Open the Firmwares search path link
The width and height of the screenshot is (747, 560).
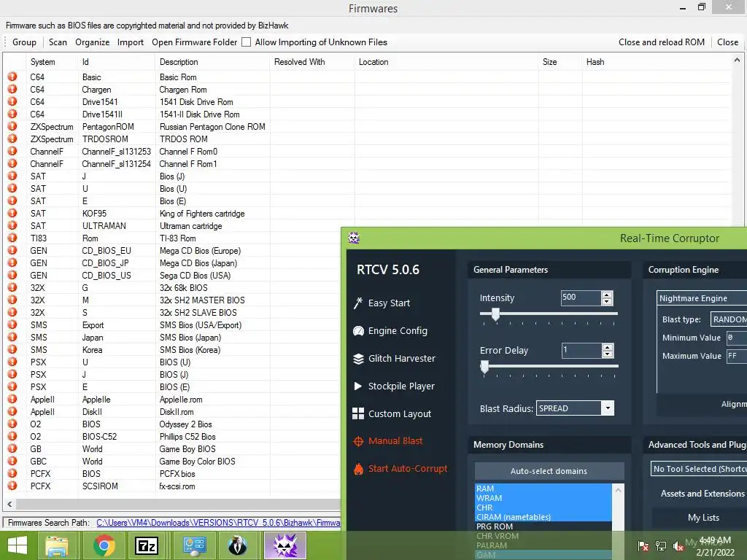coord(218,522)
